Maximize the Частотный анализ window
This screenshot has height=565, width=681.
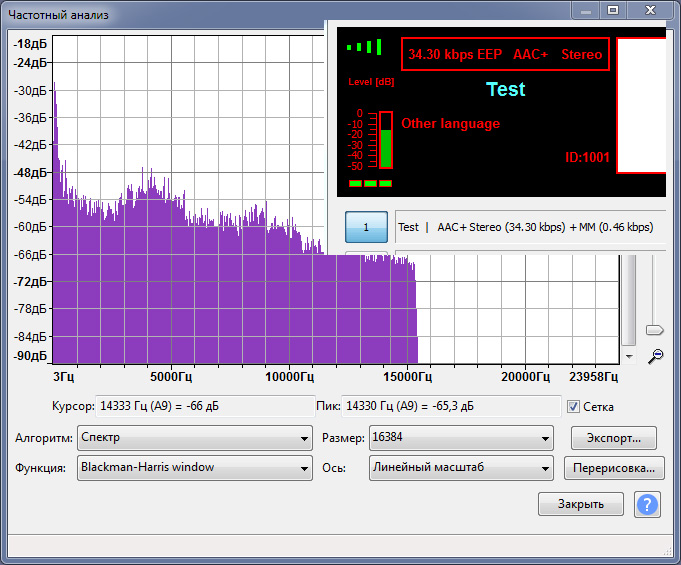click(x=613, y=10)
